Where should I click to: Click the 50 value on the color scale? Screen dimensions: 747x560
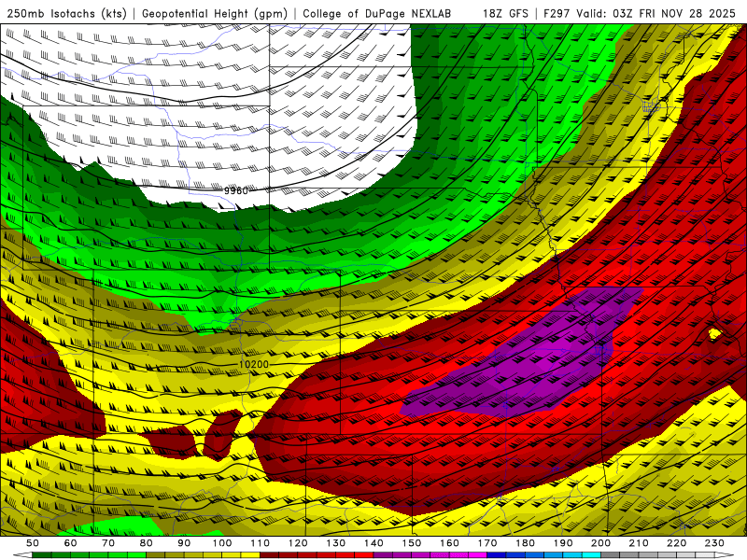tap(33, 543)
